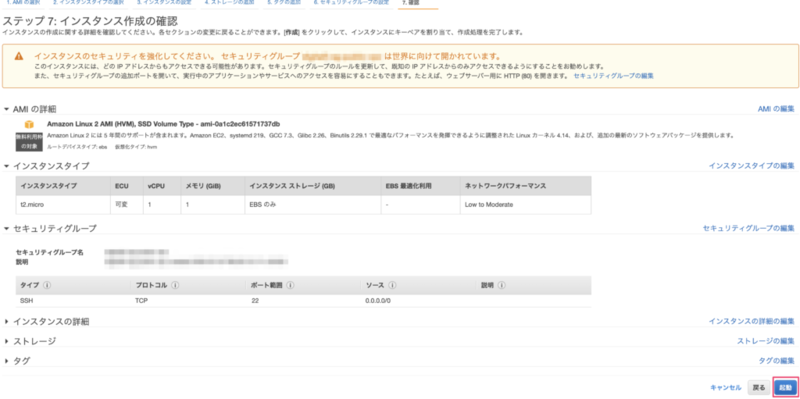The height and width of the screenshot is (399, 800).
Task: Click the Amazon Linux orange box icon
Action: (x=29, y=124)
